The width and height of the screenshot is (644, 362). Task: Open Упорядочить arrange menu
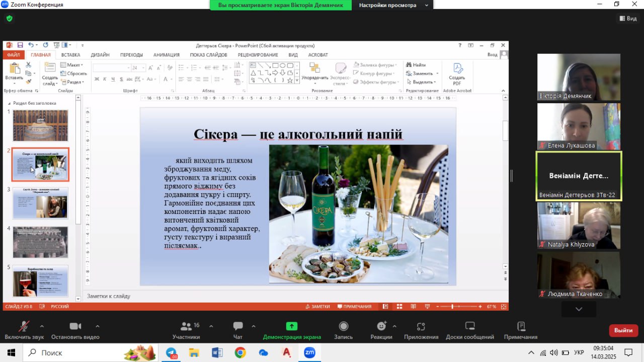[x=315, y=74]
